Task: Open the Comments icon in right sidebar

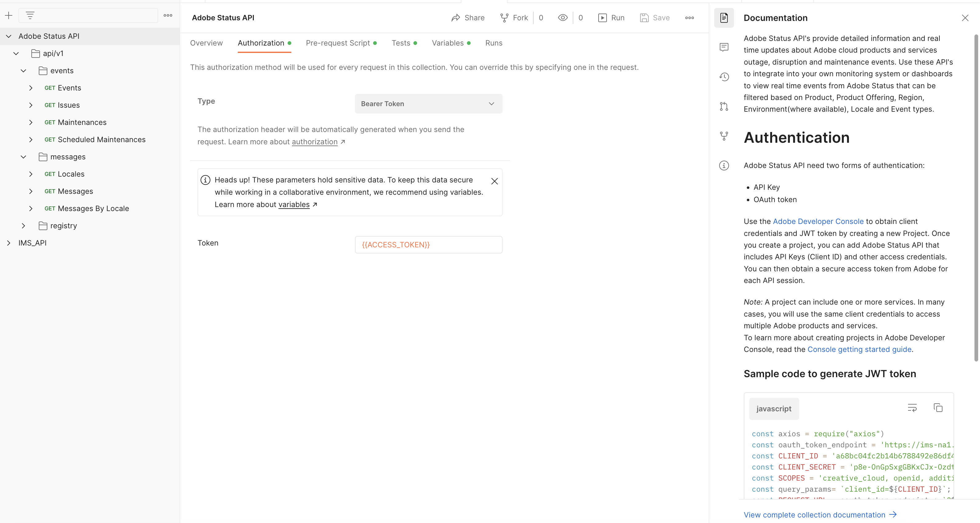Action: pos(723,47)
